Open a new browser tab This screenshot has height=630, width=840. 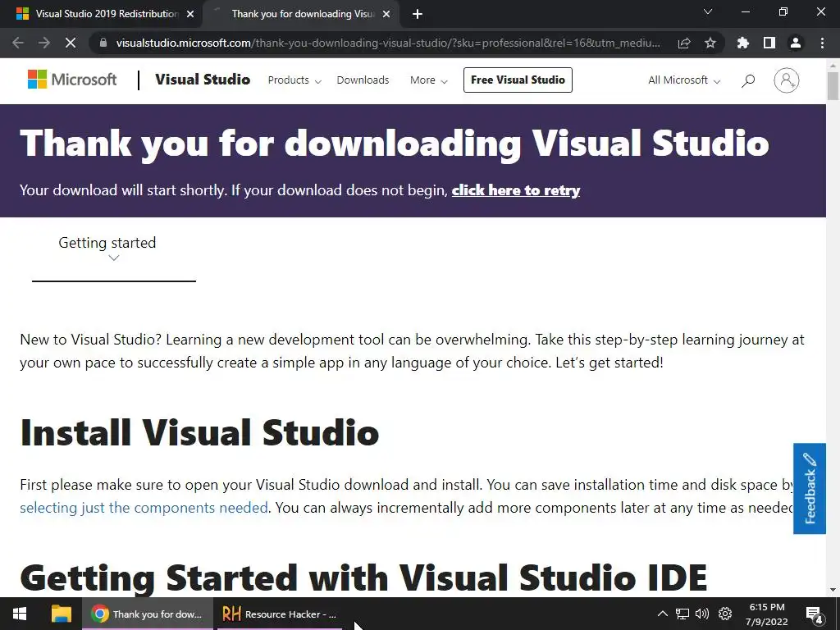(418, 15)
